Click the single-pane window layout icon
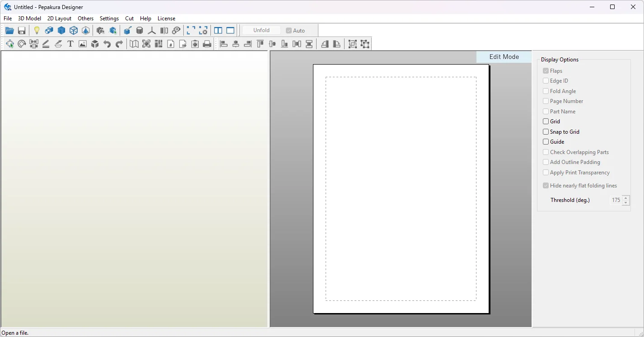644x337 pixels. pos(230,31)
